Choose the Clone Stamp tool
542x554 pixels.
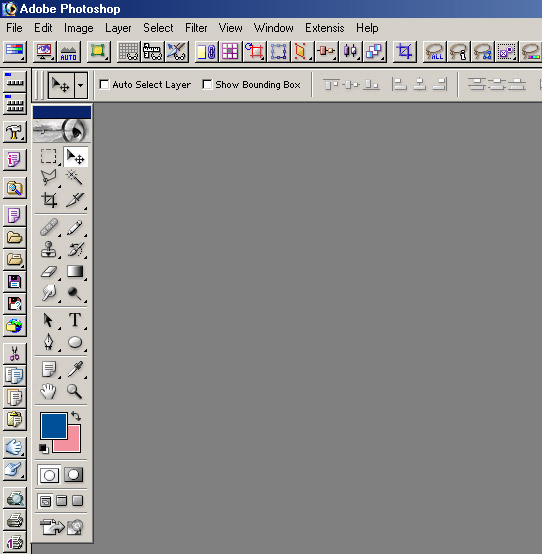pyautogui.click(x=48, y=249)
